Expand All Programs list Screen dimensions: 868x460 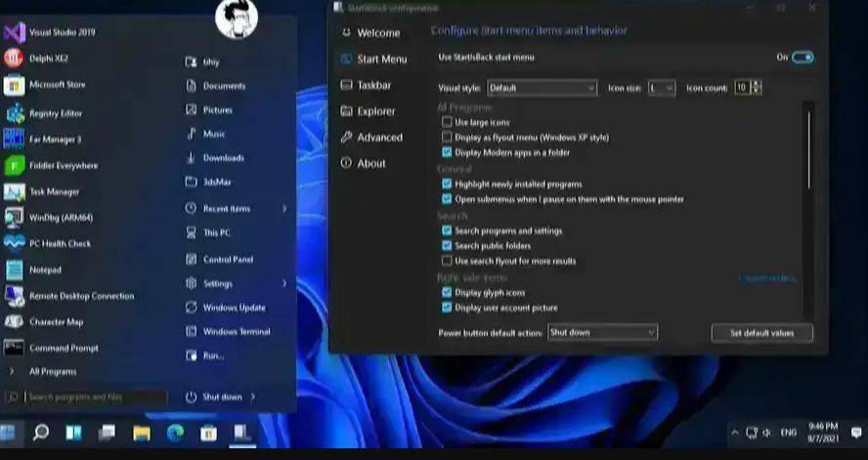point(52,371)
